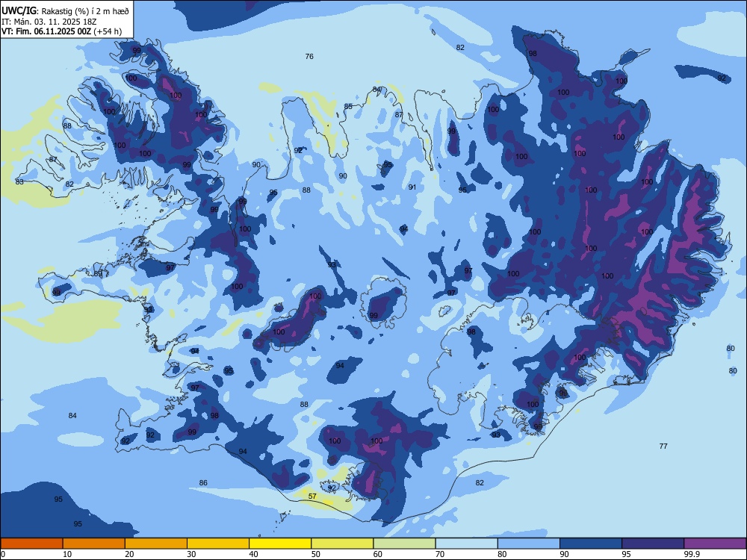Click the legend label '70'
747x560 pixels.
pos(440,554)
